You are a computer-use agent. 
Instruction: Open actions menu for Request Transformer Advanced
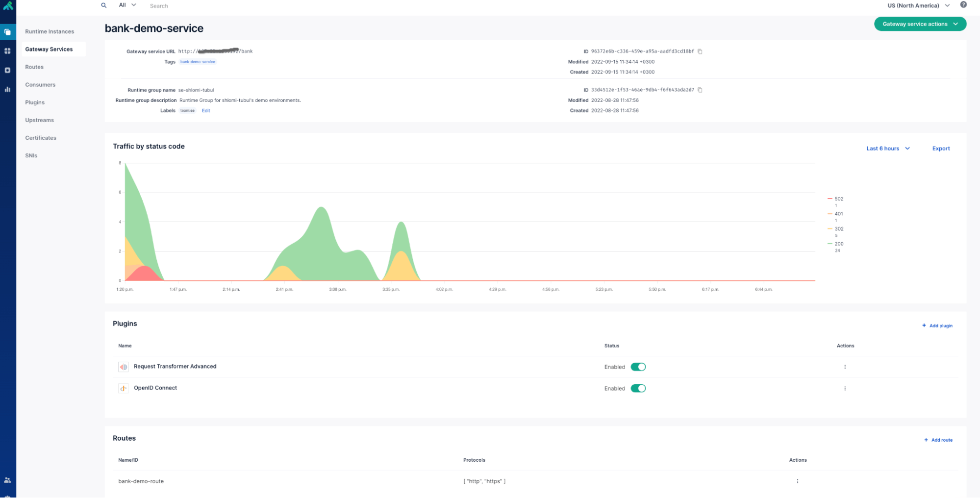tap(845, 367)
